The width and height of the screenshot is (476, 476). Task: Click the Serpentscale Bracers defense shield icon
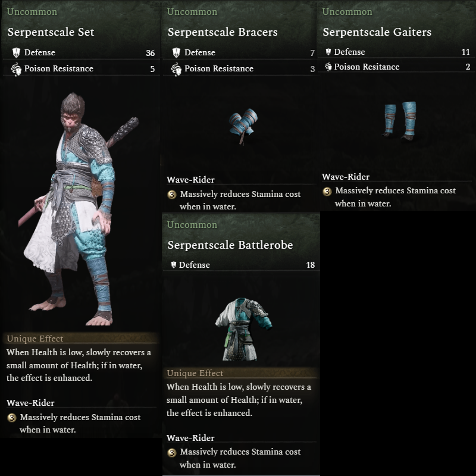click(176, 52)
